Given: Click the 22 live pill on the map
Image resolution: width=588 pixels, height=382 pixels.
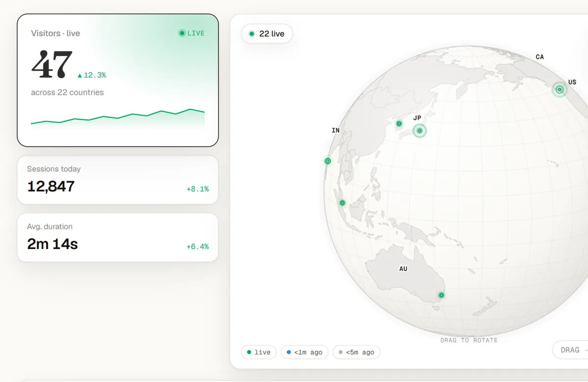Looking at the screenshot, I should tap(267, 34).
